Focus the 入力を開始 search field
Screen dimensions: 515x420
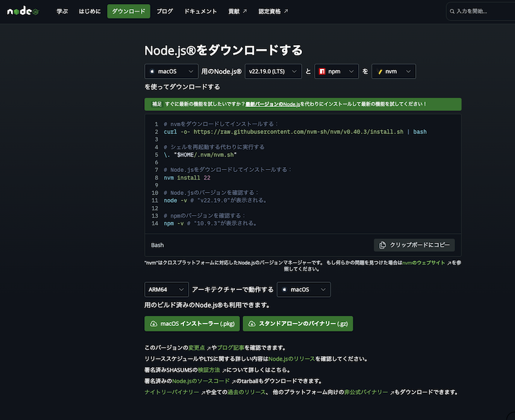(483, 12)
